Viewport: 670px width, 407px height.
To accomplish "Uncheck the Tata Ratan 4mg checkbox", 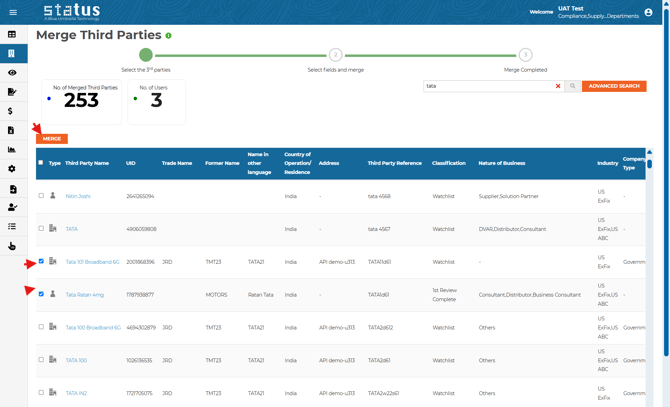I will tap(41, 294).
